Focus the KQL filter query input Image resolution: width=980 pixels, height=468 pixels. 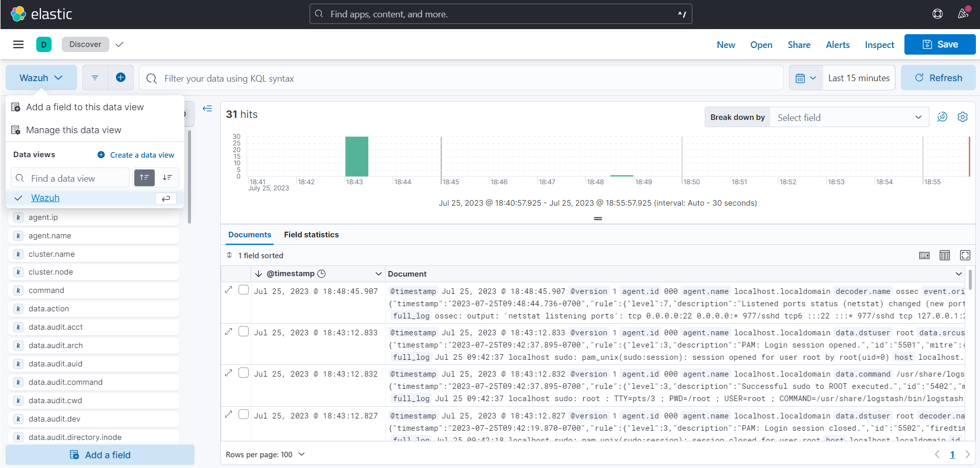460,78
